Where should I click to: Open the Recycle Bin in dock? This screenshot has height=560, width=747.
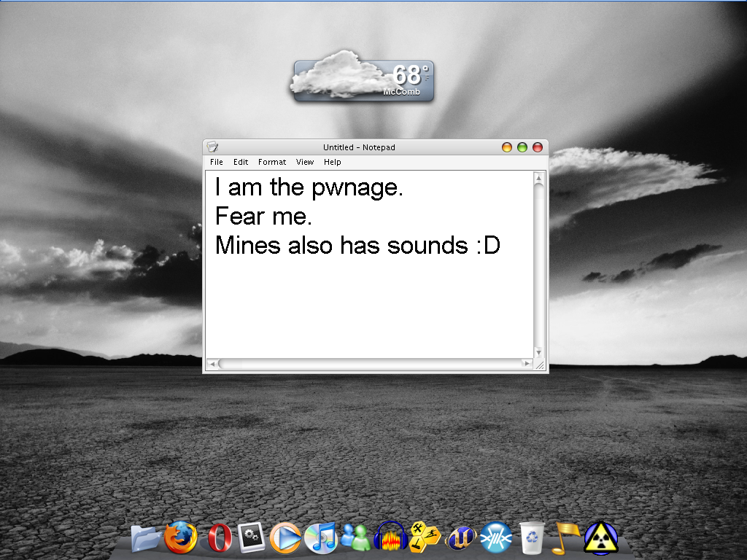click(x=532, y=539)
